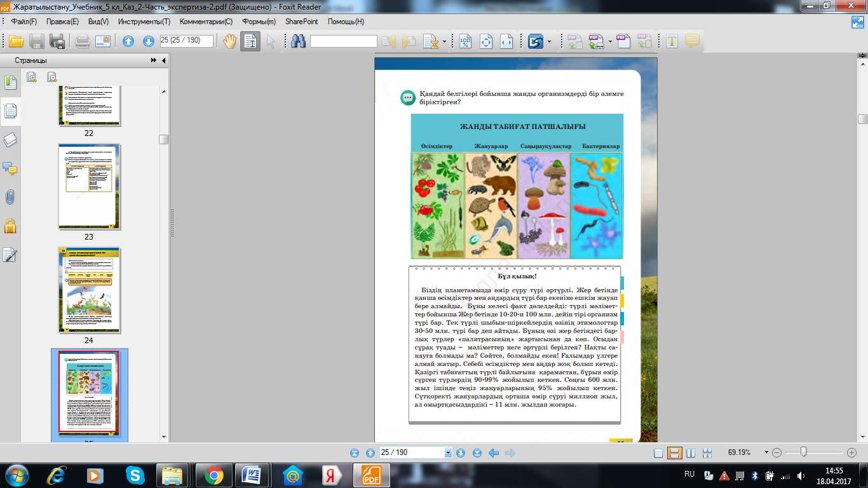Switch to facing pages view mode
Viewport: 868px width, 488px height.
point(691,453)
